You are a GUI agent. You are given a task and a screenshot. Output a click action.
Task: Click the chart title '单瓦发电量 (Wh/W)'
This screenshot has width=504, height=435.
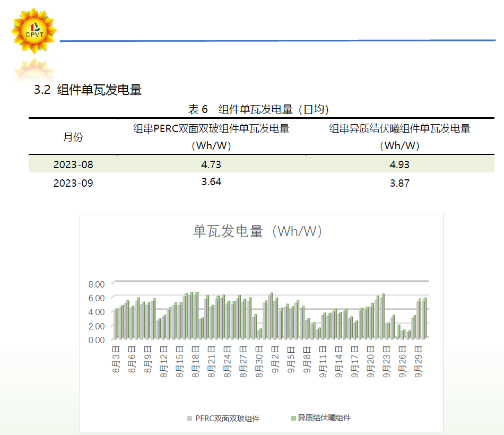(x=257, y=231)
